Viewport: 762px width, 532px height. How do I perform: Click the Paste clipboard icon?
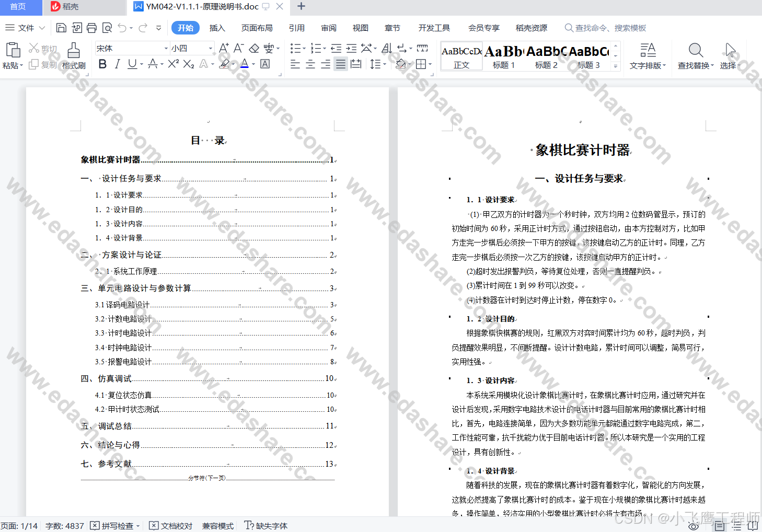13,50
